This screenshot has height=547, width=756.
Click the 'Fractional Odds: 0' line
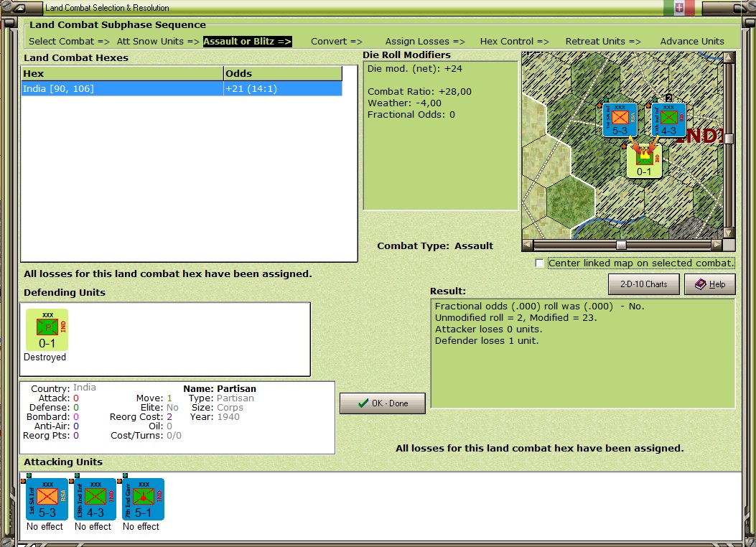click(411, 115)
